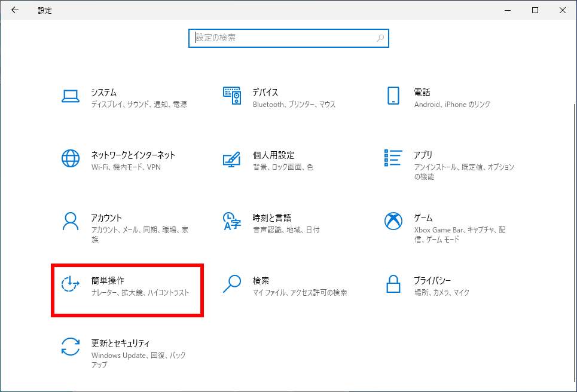577x392 pixels.
Task: Click the text Android、iPhone のリンク
Action: (x=452, y=105)
